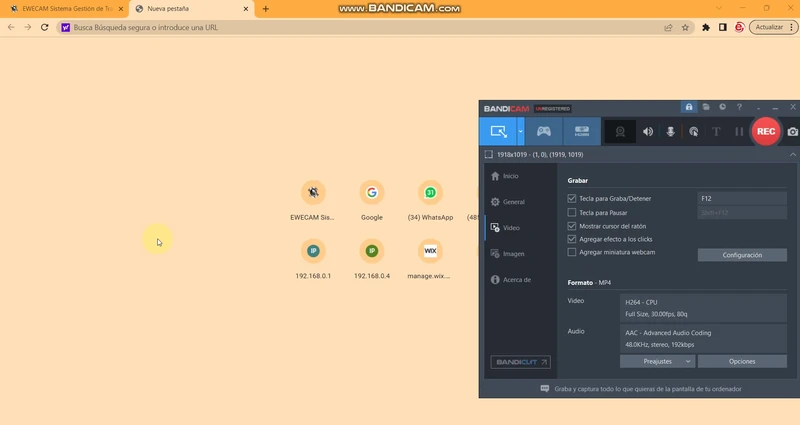The image size is (800, 425).
Task: Open screen recording mode dropdown arrow
Action: [520, 132]
